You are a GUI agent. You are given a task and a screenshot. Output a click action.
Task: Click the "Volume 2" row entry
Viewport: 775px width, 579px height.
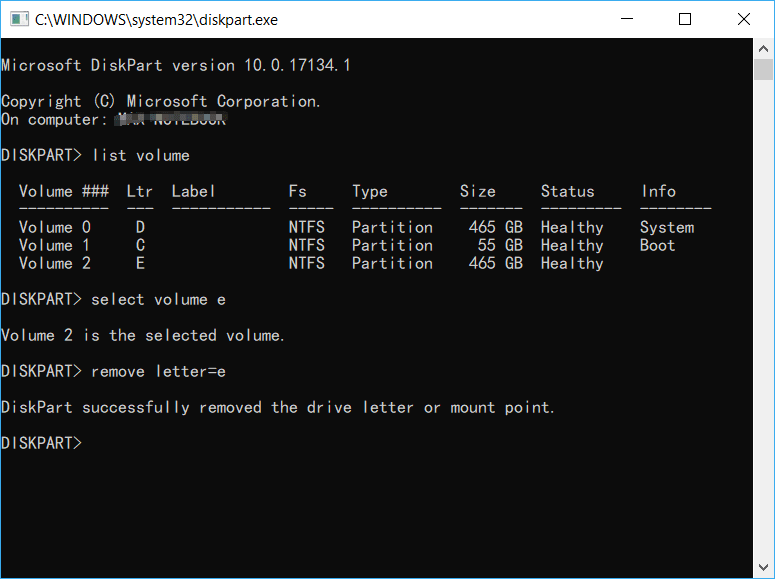coord(54,263)
